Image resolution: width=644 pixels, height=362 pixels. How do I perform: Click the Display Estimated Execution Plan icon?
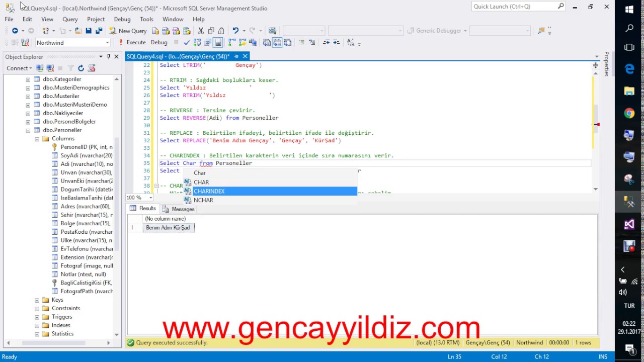click(x=197, y=43)
